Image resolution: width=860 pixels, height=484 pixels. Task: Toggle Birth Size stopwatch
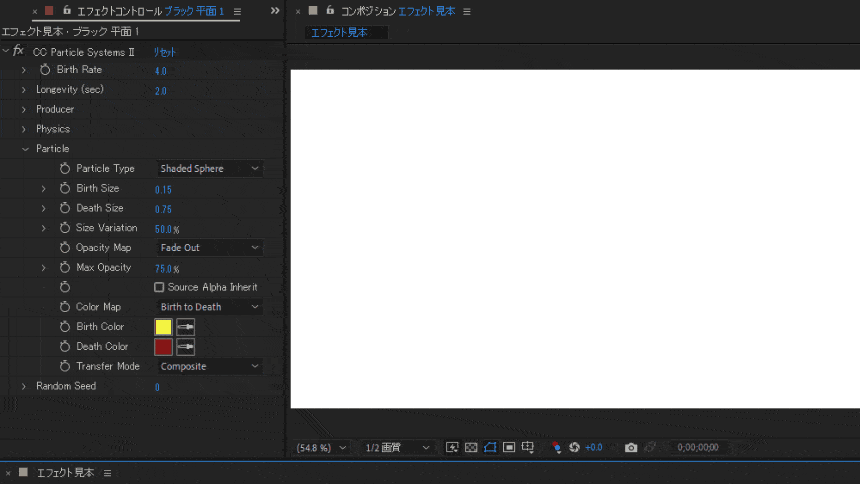click(65, 188)
